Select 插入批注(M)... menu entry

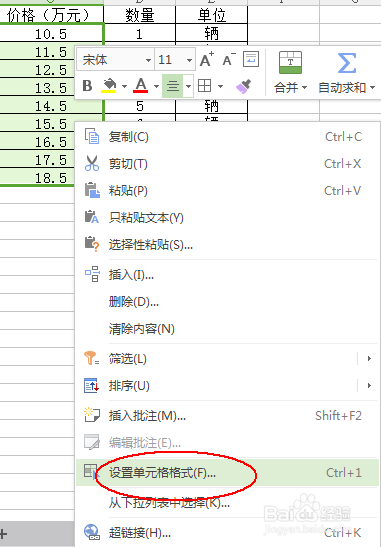227,415
